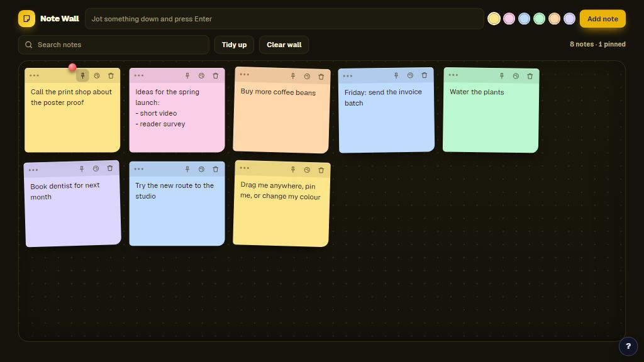Click the Note Wall logo icon
Viewport: 644px width, 362px height.
(x=26, y=18)
